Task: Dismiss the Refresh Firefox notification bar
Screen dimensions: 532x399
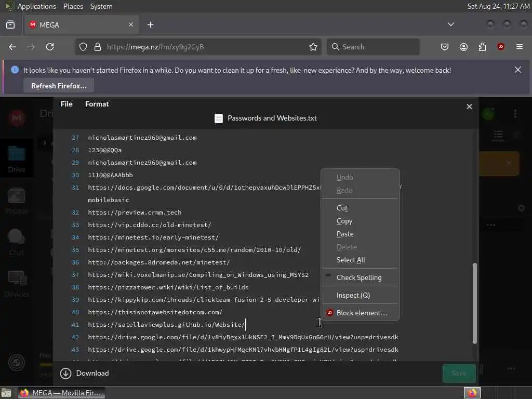Action: click(x=518, y=70)
